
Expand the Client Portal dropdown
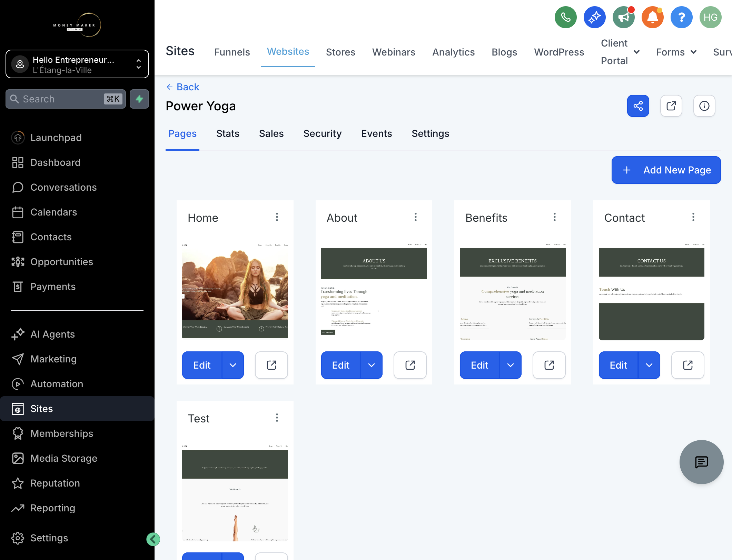(637, 52)
